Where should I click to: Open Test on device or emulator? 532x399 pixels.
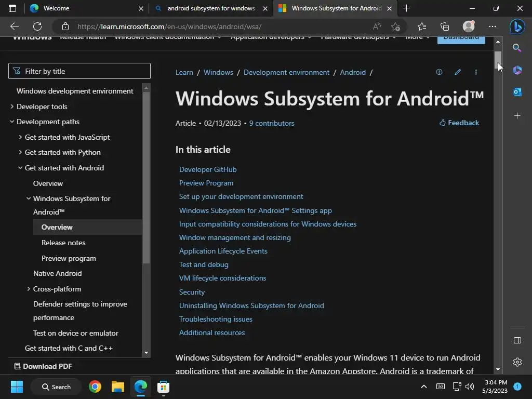76,333
